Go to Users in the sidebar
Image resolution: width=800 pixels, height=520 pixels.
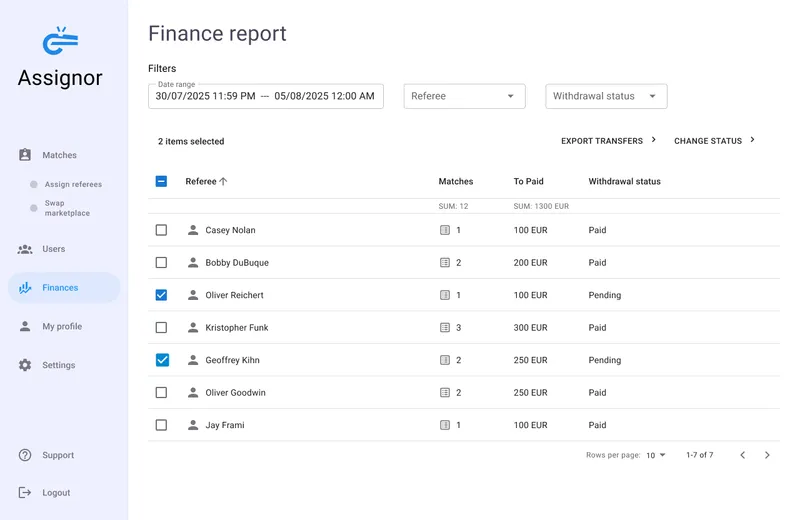click(x=54, y=249)
